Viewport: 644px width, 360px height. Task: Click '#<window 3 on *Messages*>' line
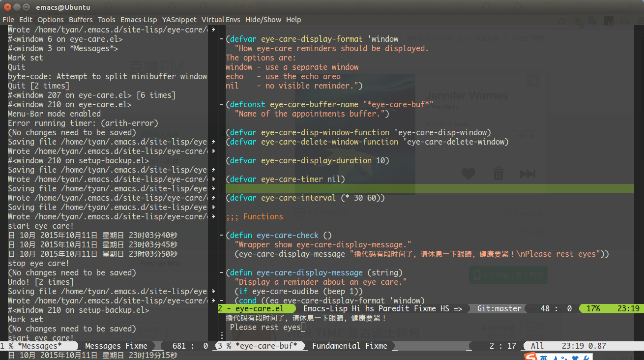click(63, 48)
